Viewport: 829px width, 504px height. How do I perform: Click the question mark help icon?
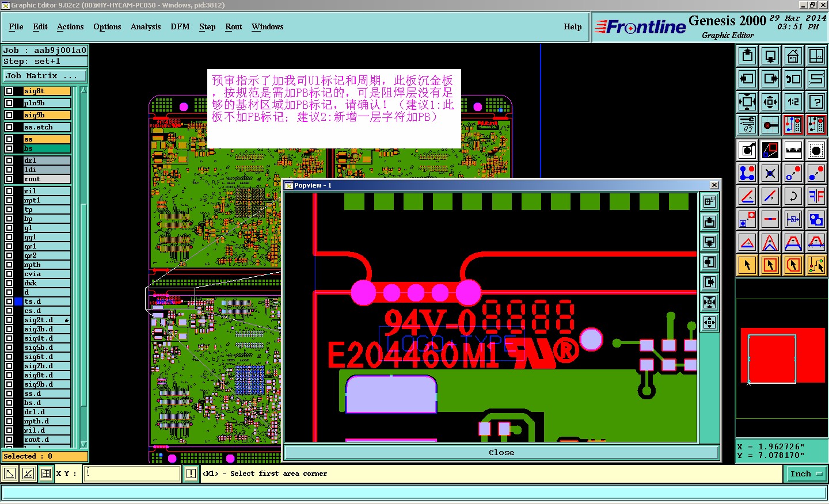click(x=816, y=102)
